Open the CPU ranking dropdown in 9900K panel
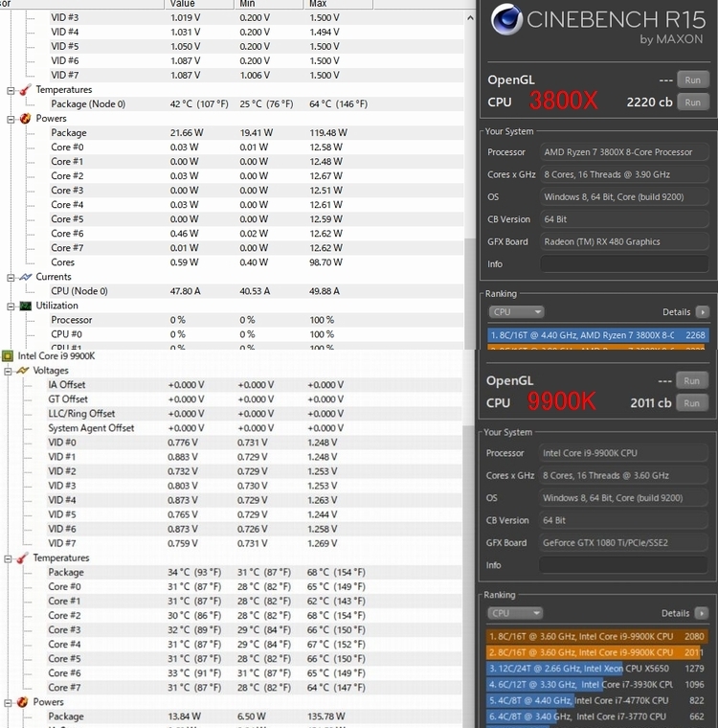This screenshot has height=728, width=718. point(515,613)
